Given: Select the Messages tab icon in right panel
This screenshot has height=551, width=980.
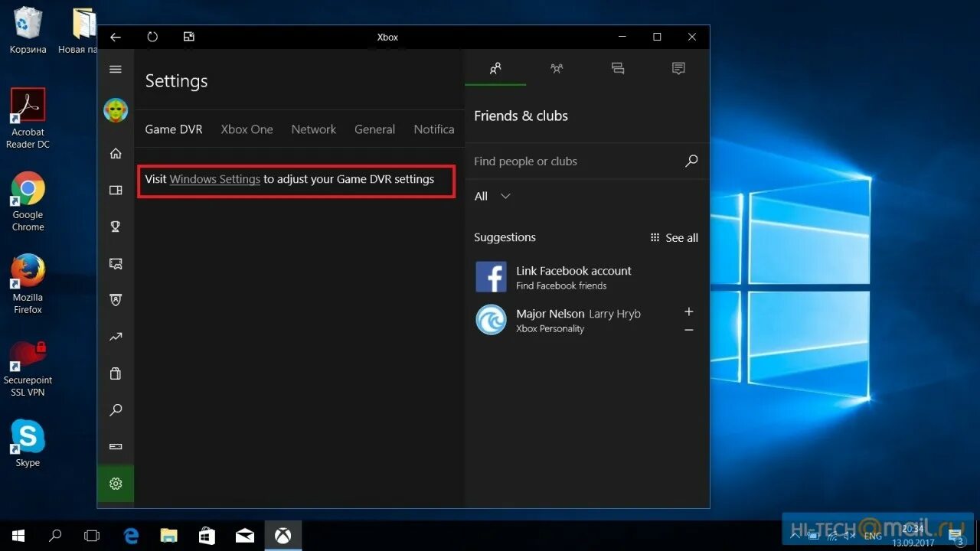Looking at the screenshot, I should point(618,68).
